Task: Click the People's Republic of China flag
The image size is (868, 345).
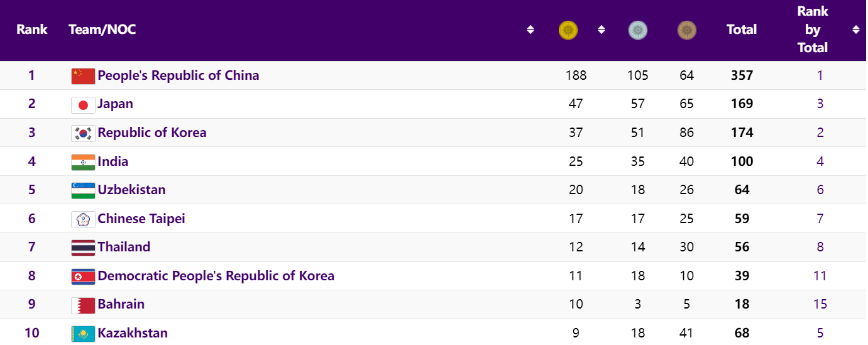Action: tap(83, 76)
